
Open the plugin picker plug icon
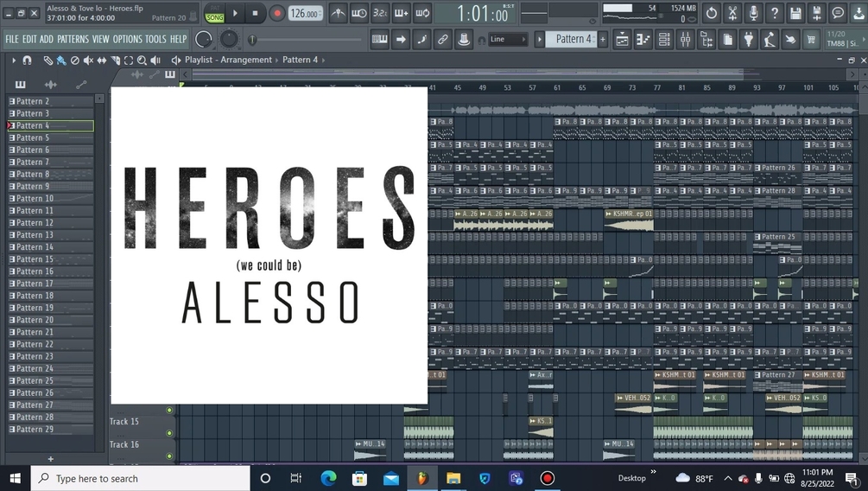[749, 40]
